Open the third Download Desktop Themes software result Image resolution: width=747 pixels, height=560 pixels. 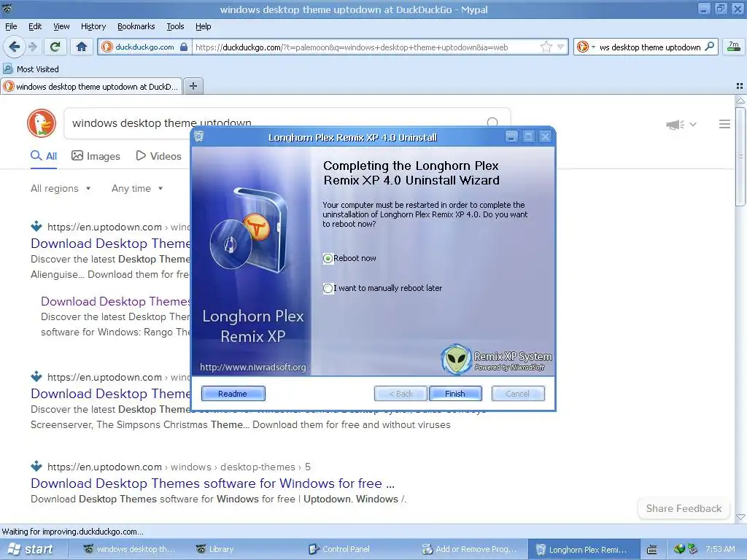point(212,483)
